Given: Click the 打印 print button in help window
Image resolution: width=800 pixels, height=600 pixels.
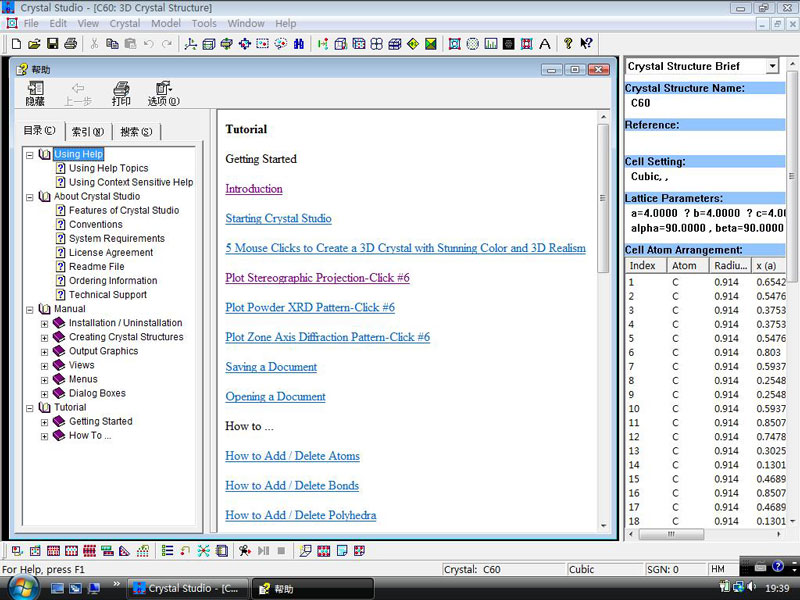Looking at the screenshot, I should 121,93.
